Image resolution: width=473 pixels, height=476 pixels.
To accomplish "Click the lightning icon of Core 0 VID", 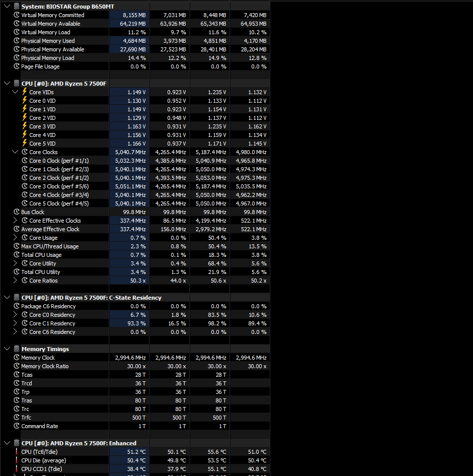I will click(x=25, y=100).
